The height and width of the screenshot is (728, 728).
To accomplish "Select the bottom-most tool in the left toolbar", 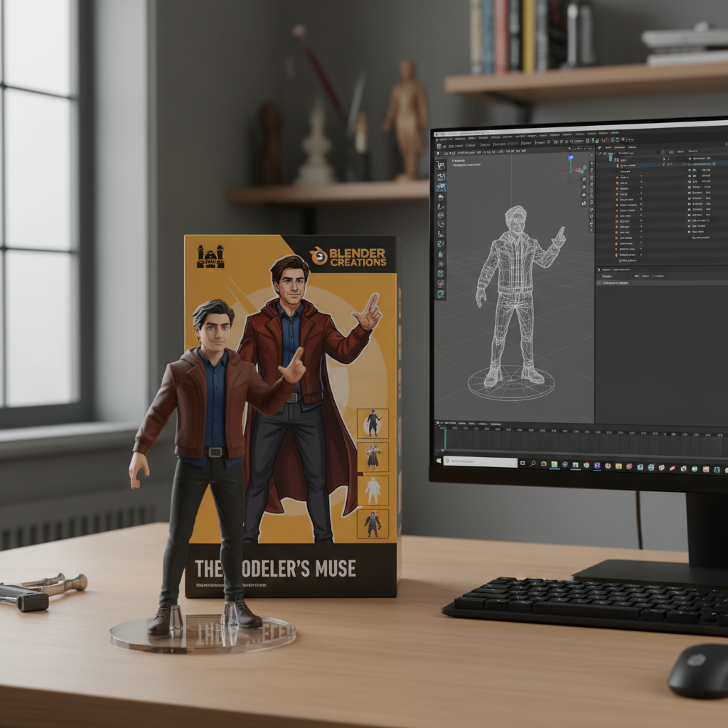I will pyautogui.click(x=441, y=294).
